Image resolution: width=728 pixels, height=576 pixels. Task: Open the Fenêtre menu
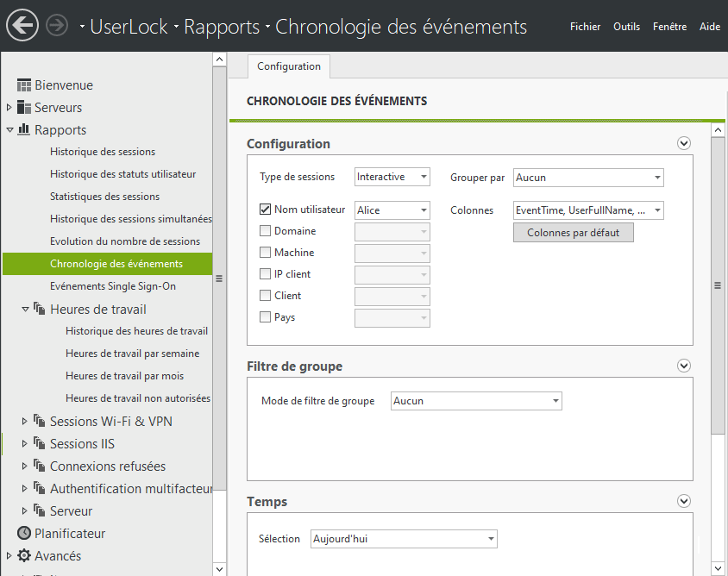[x=669, y=27]
